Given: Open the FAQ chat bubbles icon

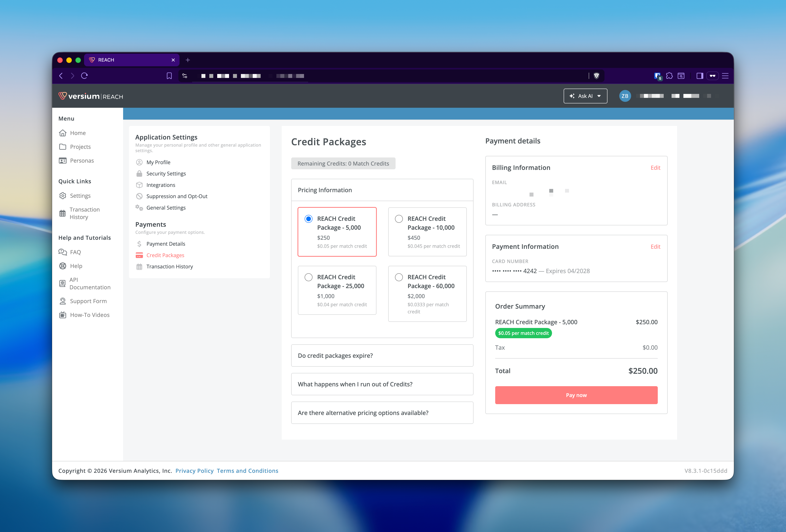Looking at the screenshot, I should pos(63,252).
